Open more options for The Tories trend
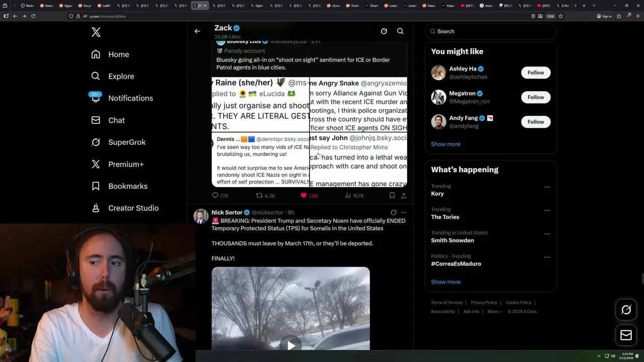The image size is (644, 362). (x=547, y=211)
